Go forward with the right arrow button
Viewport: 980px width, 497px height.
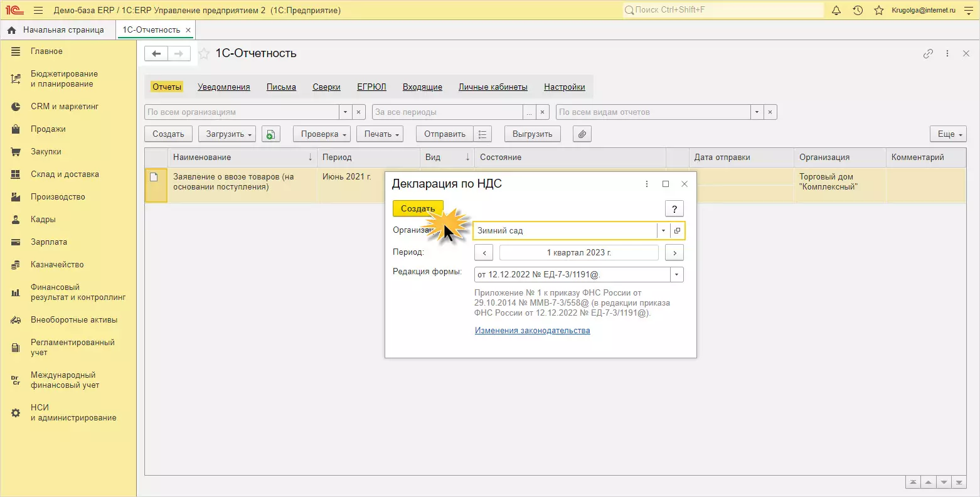(x=179, y=54)
